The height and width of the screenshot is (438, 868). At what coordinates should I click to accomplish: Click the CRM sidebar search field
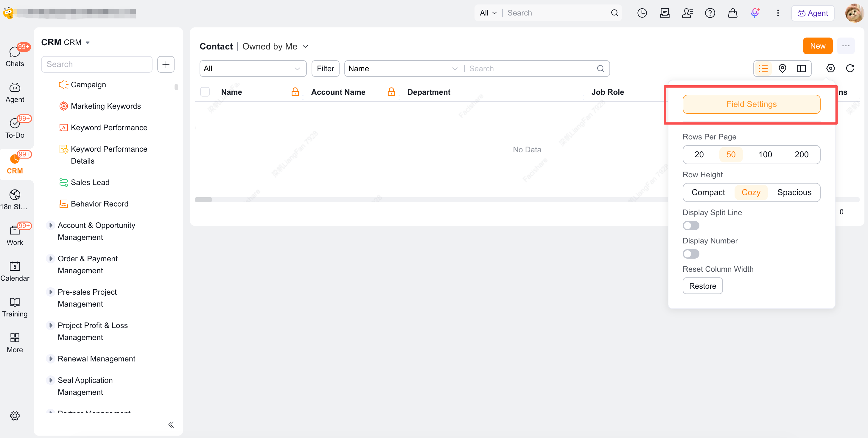click(97, 64)
